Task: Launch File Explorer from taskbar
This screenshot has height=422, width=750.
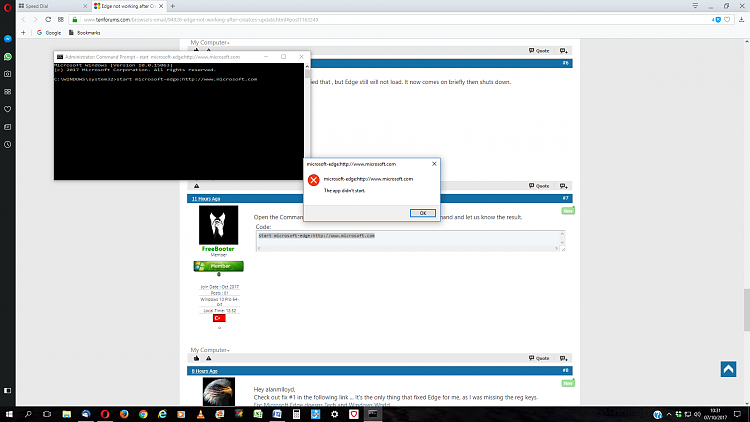Action: tap(66, 414)
